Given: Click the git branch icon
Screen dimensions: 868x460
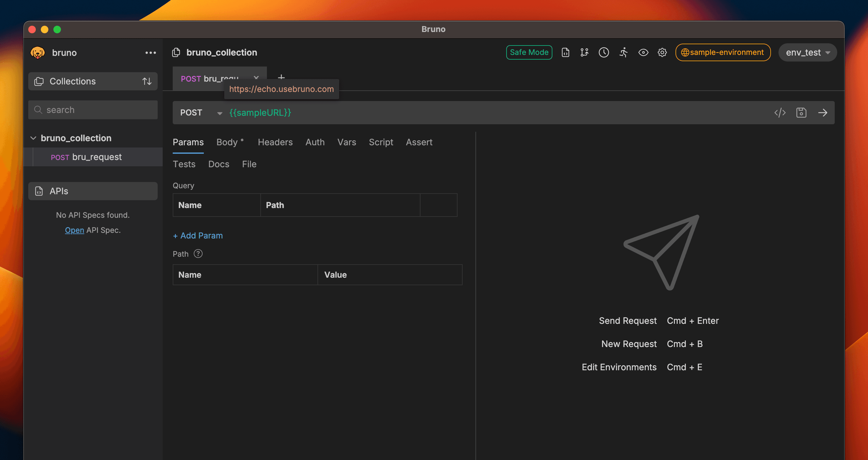Looking at the screenshot, I should (584, 52).
